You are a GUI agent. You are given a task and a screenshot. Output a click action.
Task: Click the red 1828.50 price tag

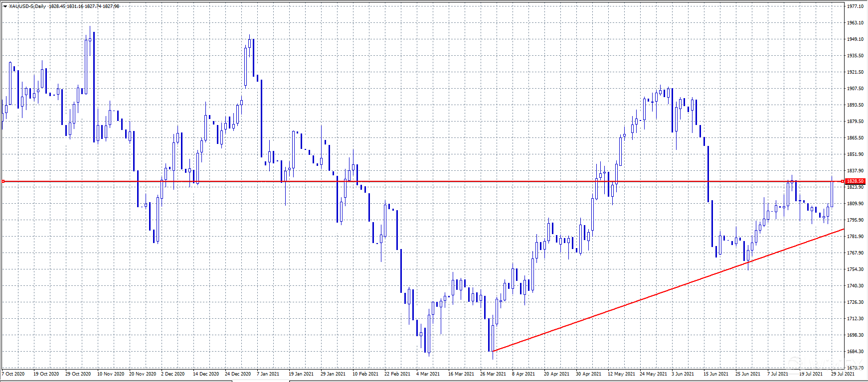[856, 181]
